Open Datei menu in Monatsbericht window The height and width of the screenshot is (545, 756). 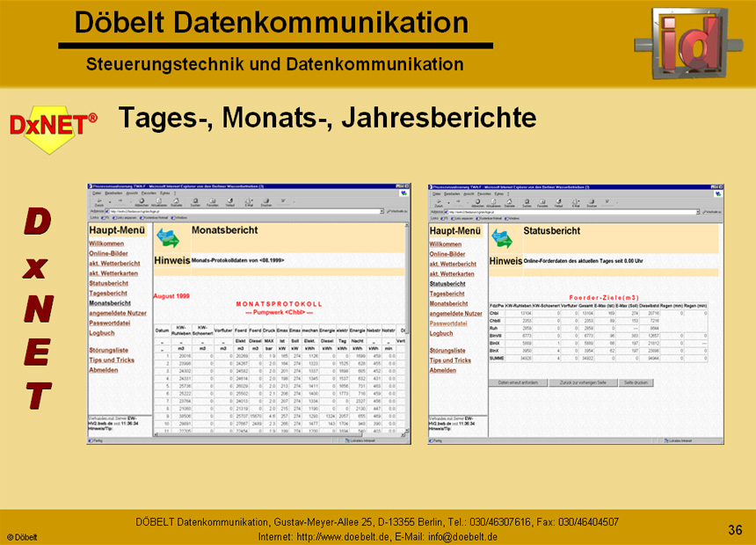[x=97, y=193]
